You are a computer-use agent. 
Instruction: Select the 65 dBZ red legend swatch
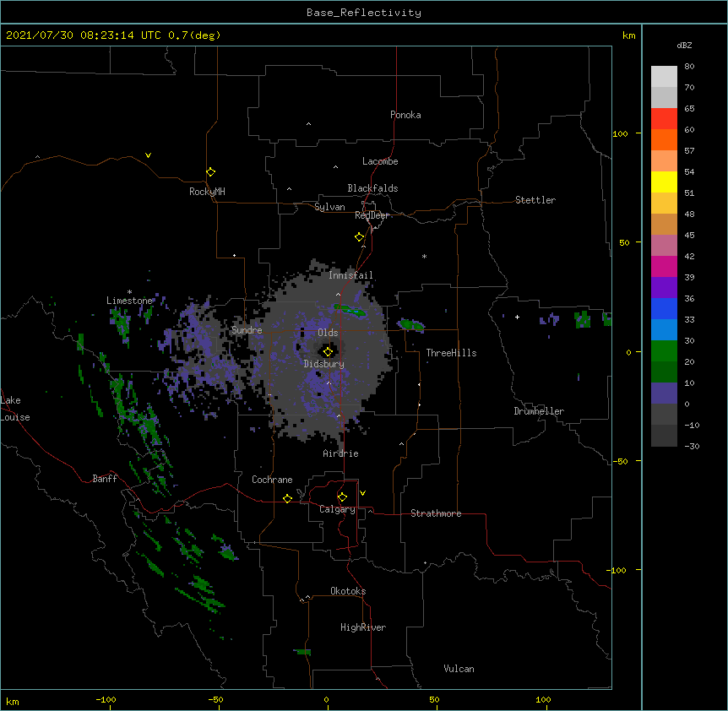[664, 119]
